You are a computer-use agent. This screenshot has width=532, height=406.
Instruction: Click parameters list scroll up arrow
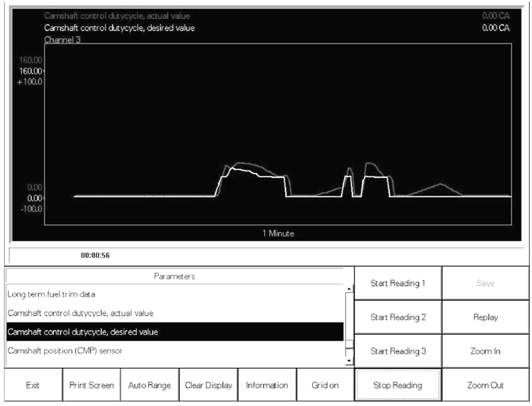pos(349,289)
